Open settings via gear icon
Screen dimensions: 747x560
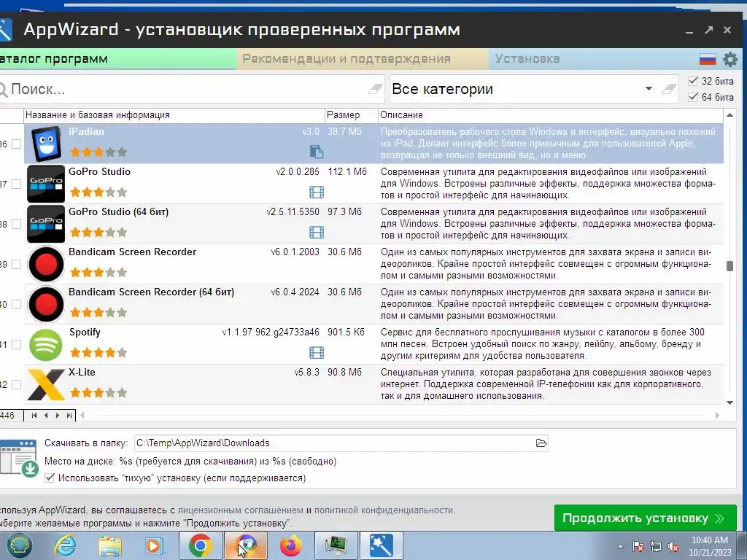coord(729,59)
